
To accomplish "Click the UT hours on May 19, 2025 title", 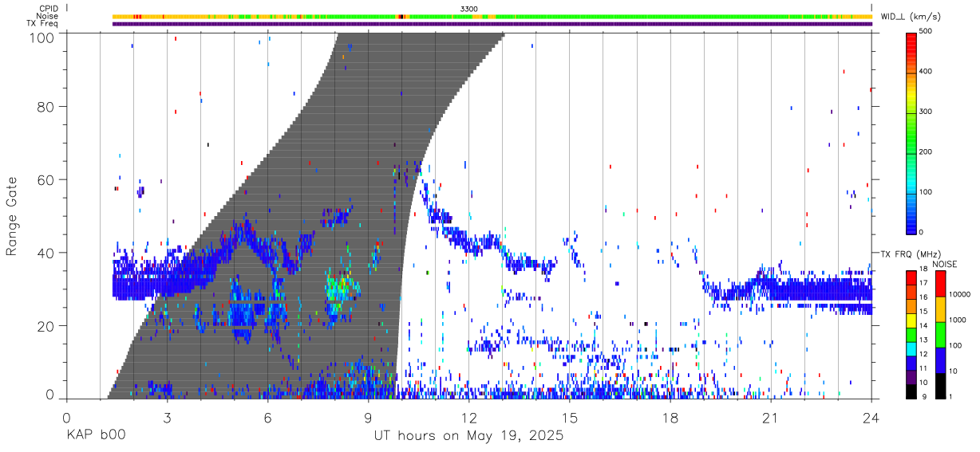I will pyautogui.click(x=469, y=436).
